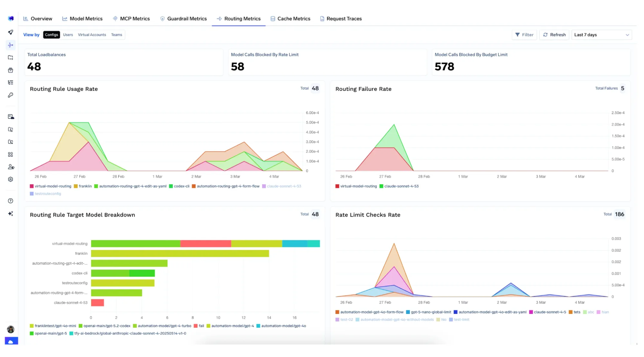Open the Guardrail Metrics tab
The width and height of the screenshot is (644, 357).
(x=183, y=19)
